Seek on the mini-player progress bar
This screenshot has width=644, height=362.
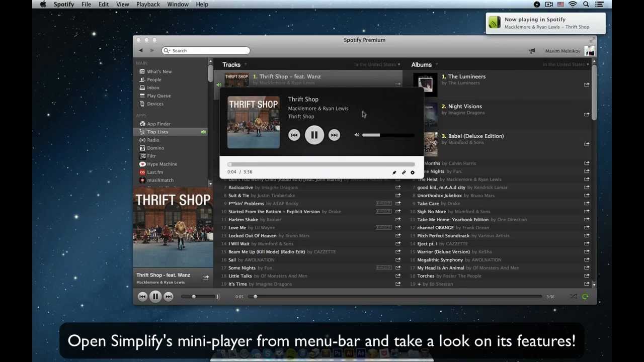tap(321, 164)
